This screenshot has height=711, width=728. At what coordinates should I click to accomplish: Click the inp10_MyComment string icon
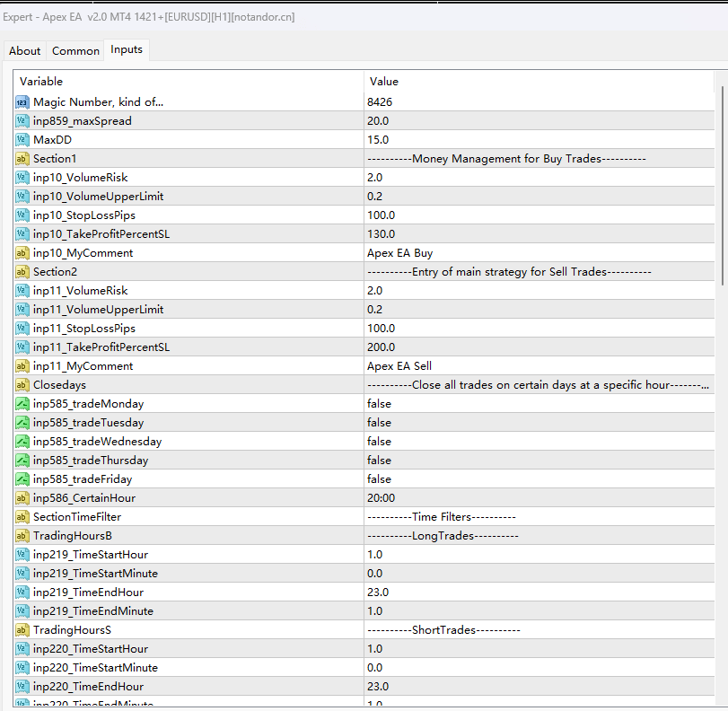pos(22,253)
